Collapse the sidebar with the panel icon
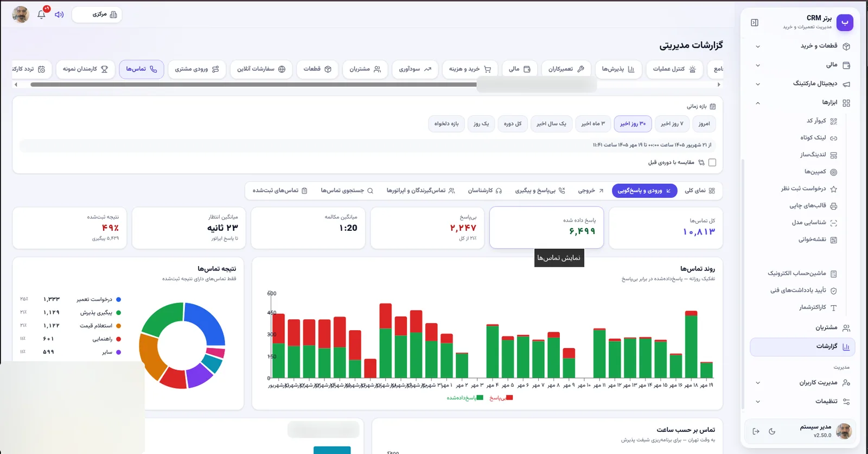This screenshot has width=868, height=454. (755, 22)
